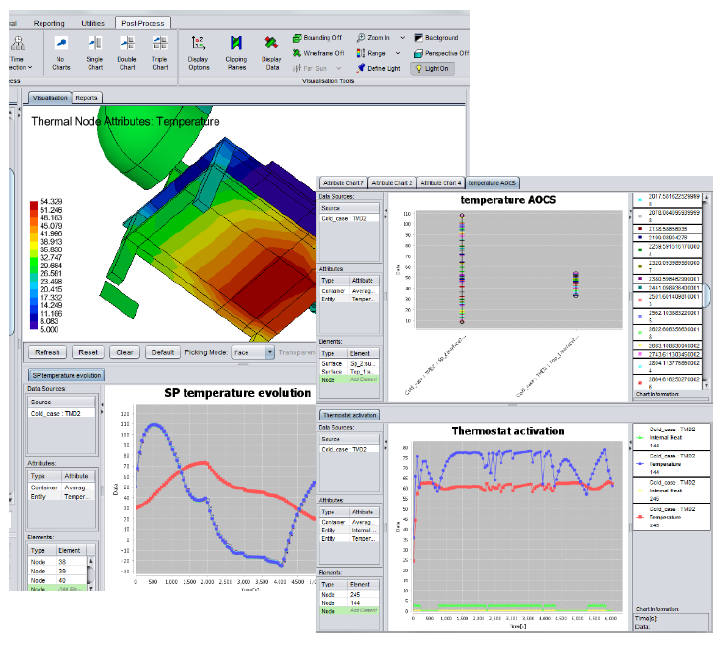The image size is (722, 651).
Task: Open the Utilities ribbon tab
Action: [x=93, y=23]
